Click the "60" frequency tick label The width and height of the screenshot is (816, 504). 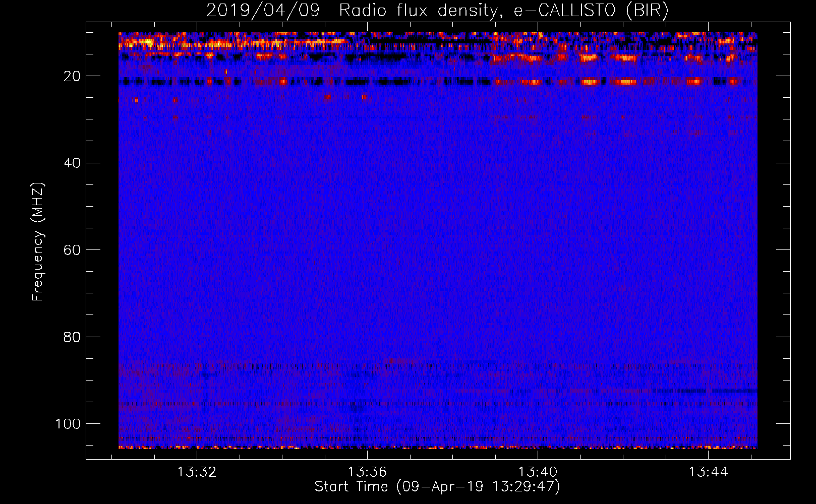click(x=72, y=250)
